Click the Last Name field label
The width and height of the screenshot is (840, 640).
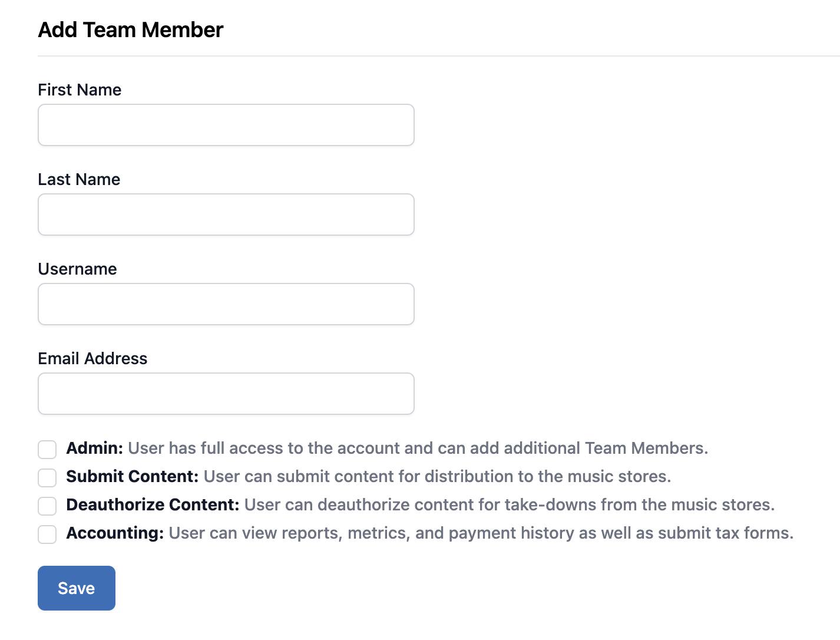pyautogui.click(x=79, y=179)
